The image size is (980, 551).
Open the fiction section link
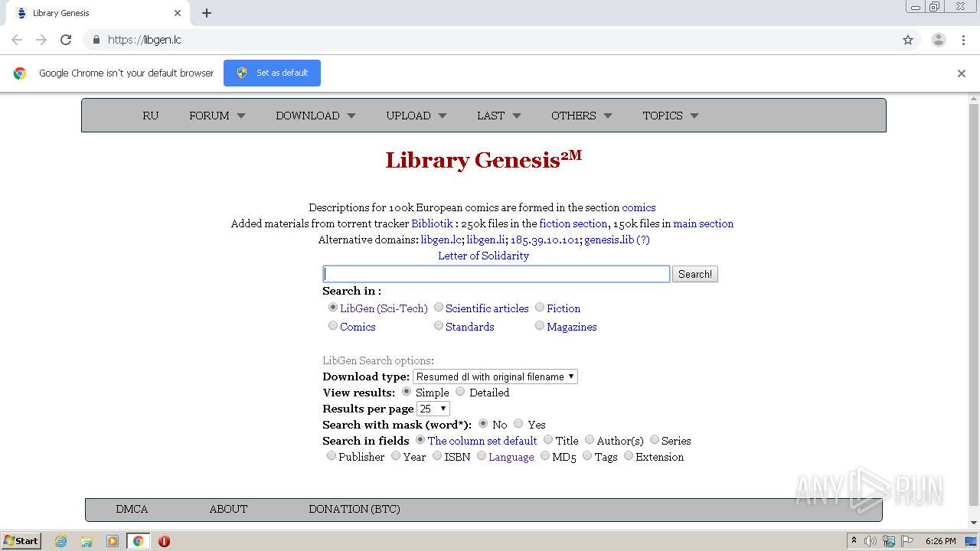(573, 223)
